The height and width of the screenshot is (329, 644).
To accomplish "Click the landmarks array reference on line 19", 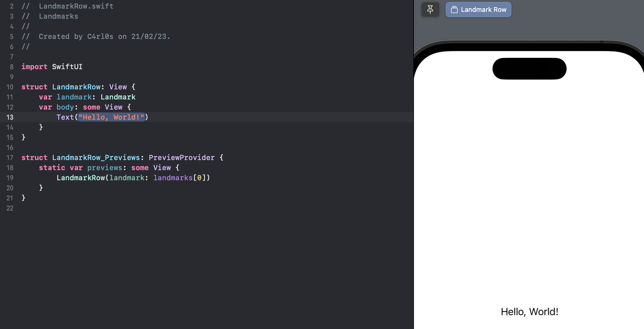I will click(173, 178).
